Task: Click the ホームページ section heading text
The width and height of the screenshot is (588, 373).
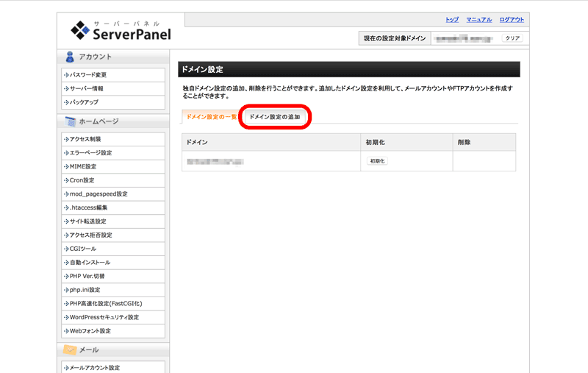Action: pos(99,121)
